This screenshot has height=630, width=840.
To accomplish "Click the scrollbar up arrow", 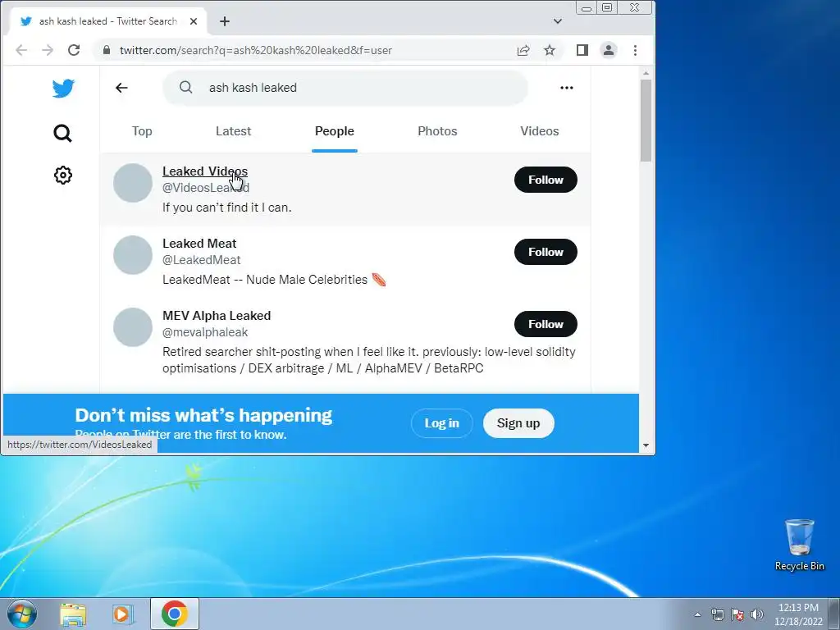I will coord(646,73).
